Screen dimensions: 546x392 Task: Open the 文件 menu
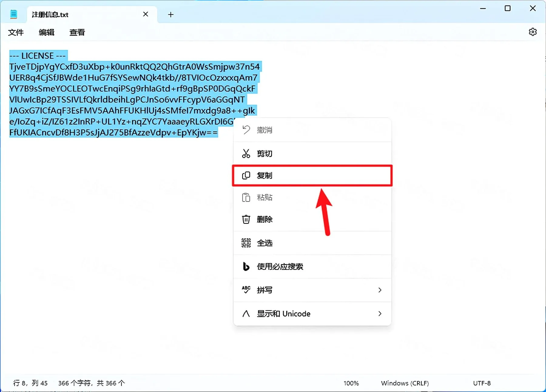tap(16, 32)
